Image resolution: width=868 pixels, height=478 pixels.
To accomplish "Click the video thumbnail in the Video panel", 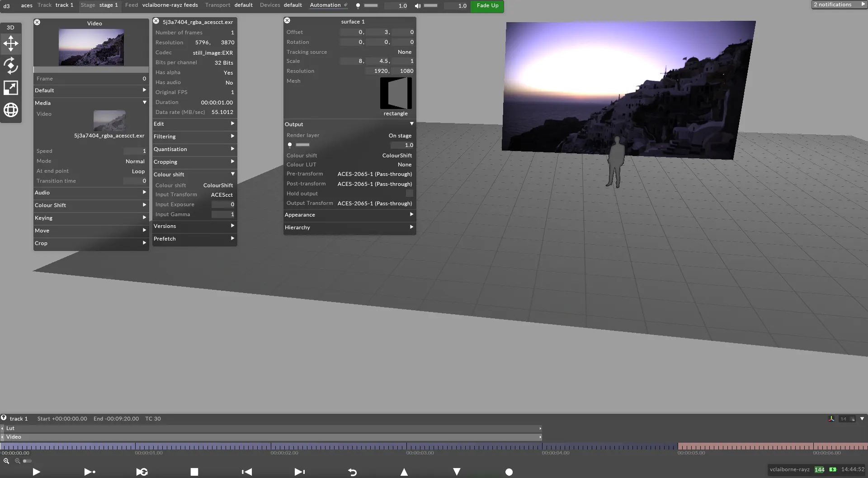I will 91,47.
